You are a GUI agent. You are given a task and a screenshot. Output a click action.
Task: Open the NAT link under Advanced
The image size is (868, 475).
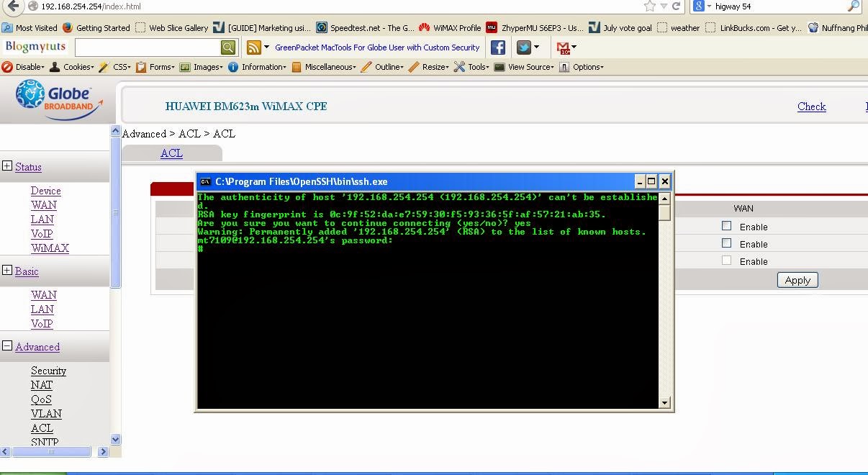click(x=42, y=385)
